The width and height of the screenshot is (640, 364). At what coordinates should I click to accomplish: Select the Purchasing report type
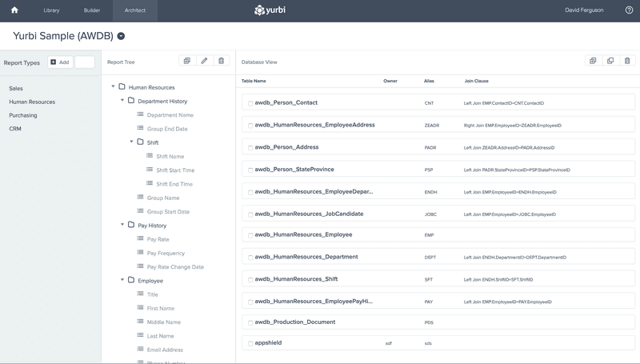23,115
